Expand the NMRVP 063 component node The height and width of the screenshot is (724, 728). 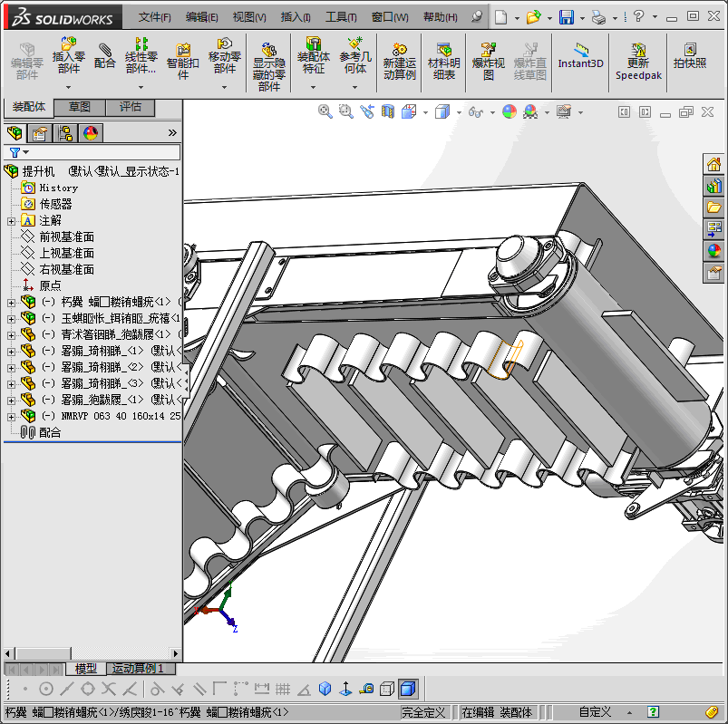tap(11, 416)
